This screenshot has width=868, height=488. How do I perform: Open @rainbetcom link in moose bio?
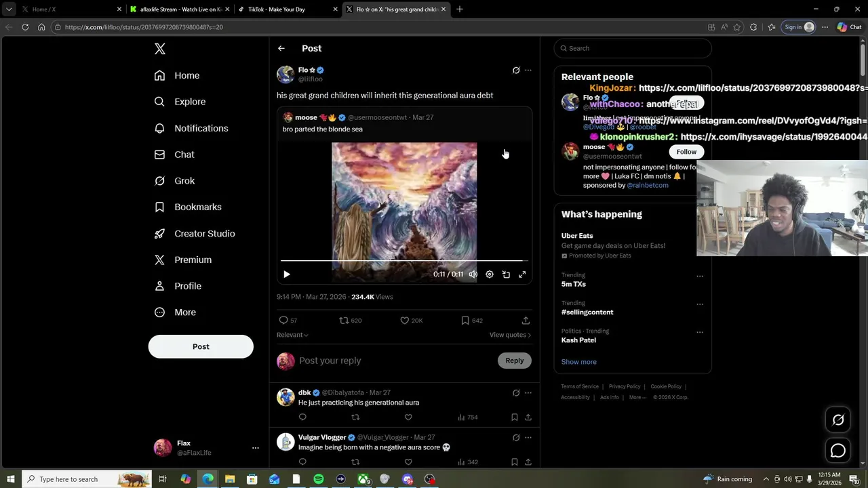click(x=648, y=185)
